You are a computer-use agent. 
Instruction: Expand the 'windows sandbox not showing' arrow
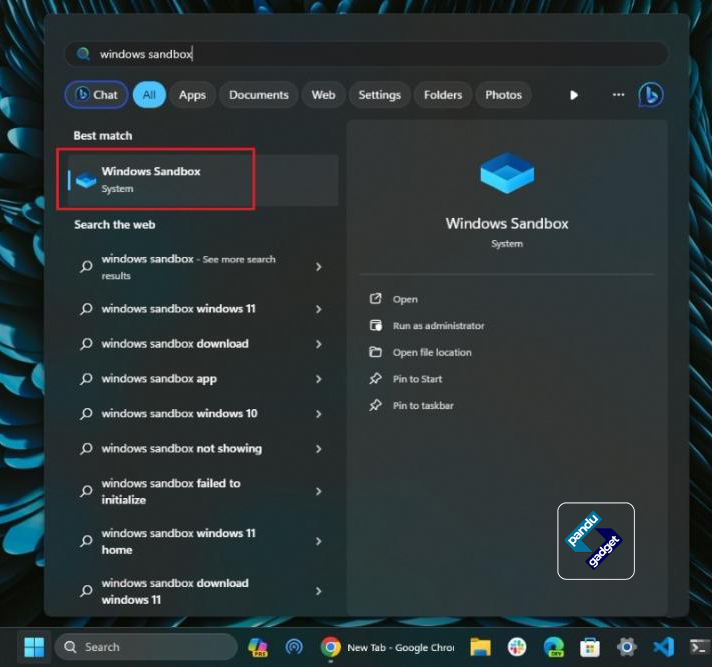click(x=318, y=449)
